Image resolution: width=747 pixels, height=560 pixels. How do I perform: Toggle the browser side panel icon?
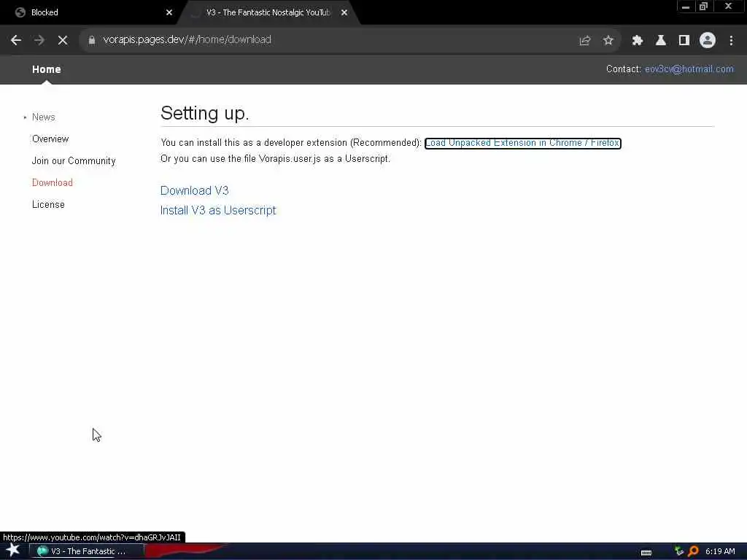coord(684,41)
